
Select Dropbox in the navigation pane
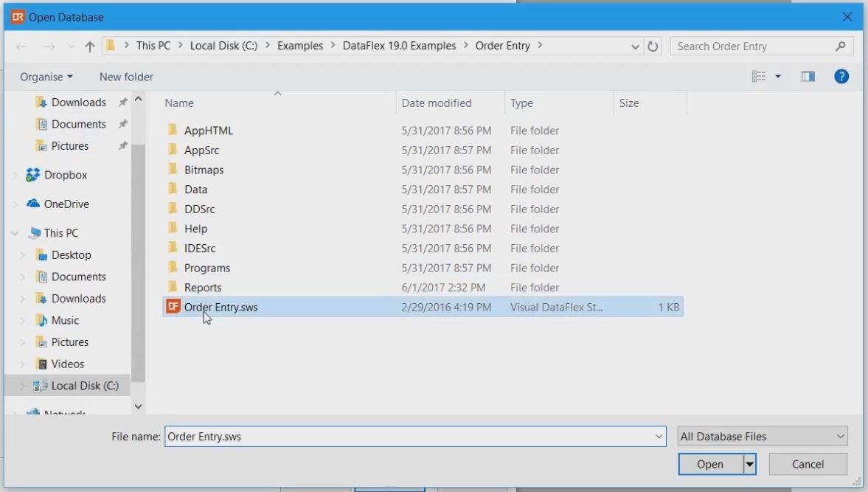tap(65, 175)
